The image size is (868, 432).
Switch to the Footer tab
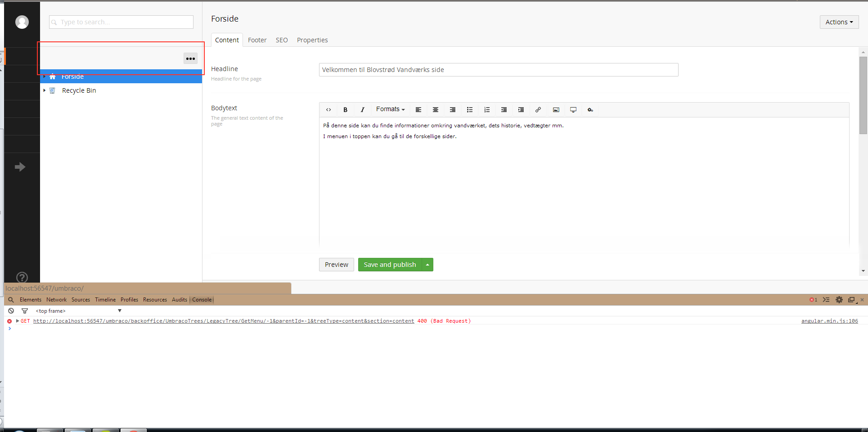[257, 40]
